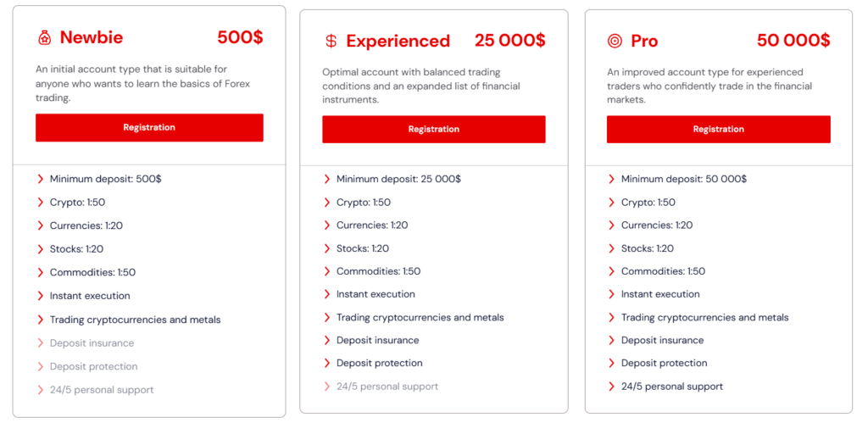Image resolution: width=868 pixels, height=434 pixels.
Task: Click the Pro target icon
Action: coord(615,42)
